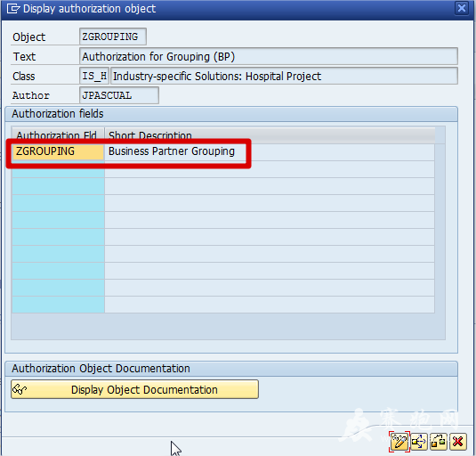
Task: Click the Author field JPASCUAL
Action: coord(119,95)
